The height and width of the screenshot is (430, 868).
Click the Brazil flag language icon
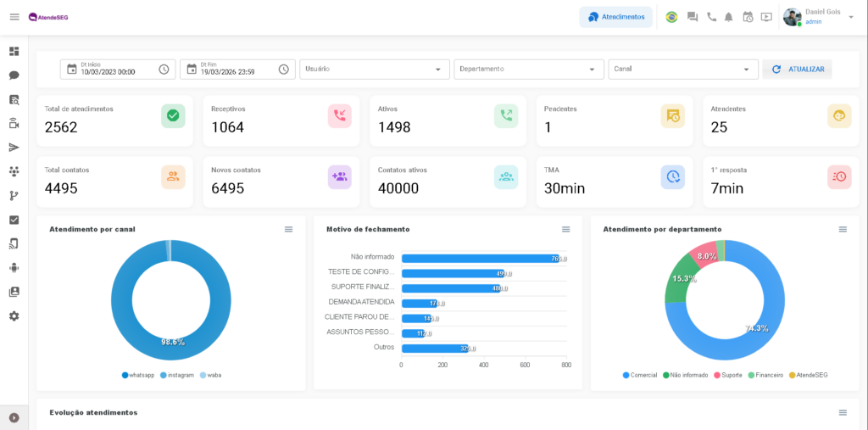click(x=671, y=17)
